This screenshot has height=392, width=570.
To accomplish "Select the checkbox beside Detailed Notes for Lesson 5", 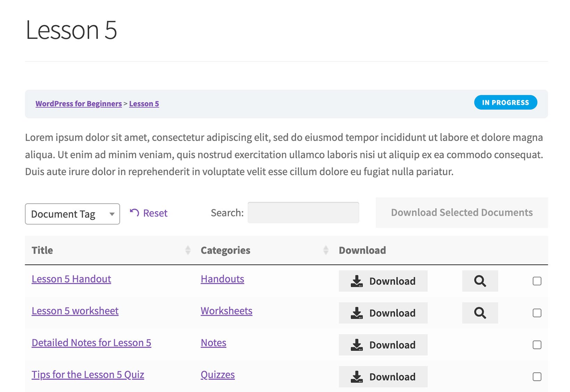I will click(x=537, y=345).
